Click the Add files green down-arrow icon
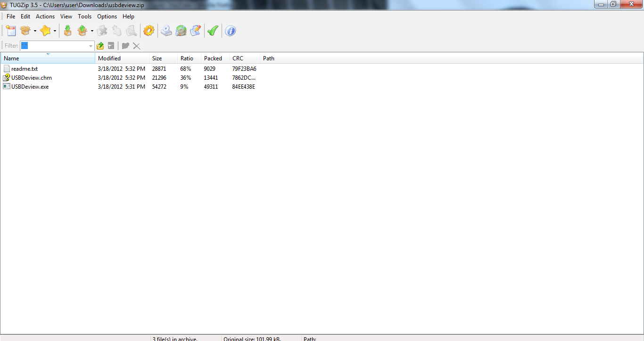Image resolution: width=644 pixels, height=341 pixels. pyautogui.click(x=68, y=31)
